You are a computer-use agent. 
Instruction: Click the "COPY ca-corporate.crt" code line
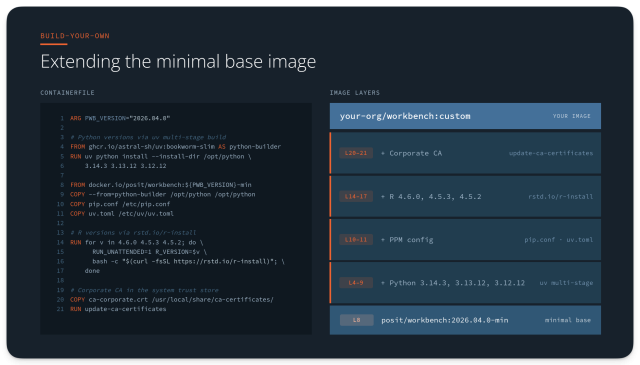point(172,300)
